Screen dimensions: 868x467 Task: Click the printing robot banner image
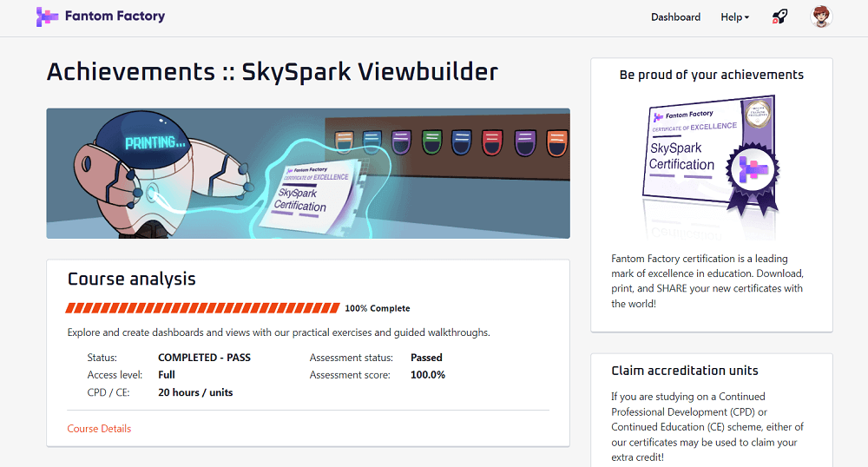click(308, 174)
